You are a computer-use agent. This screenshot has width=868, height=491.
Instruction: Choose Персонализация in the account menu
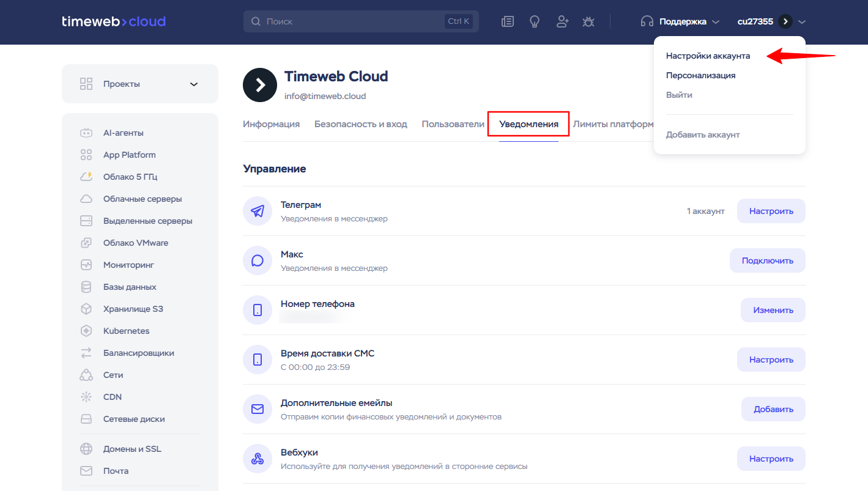point(700,75)
